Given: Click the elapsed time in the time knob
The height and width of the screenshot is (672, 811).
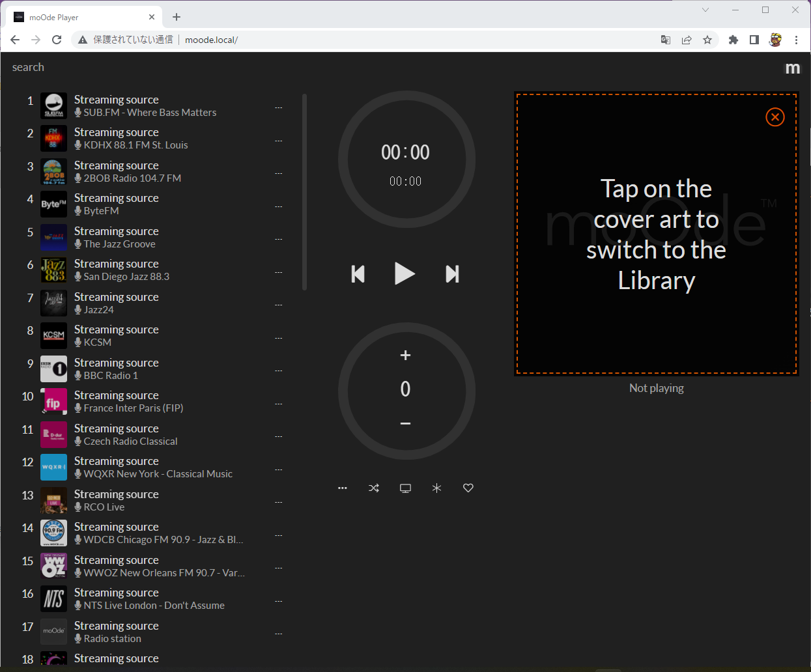Looking at the screenshot, I should [405, 152].
